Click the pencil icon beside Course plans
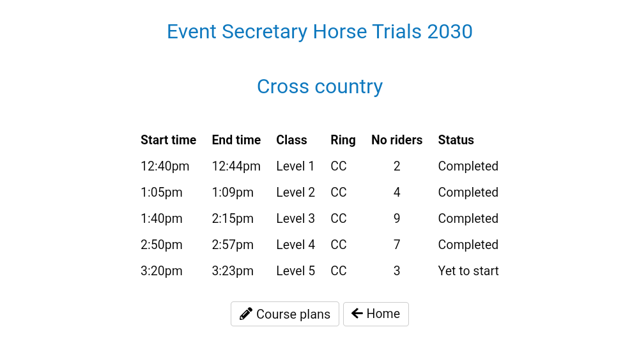 (x=246, y=314)
